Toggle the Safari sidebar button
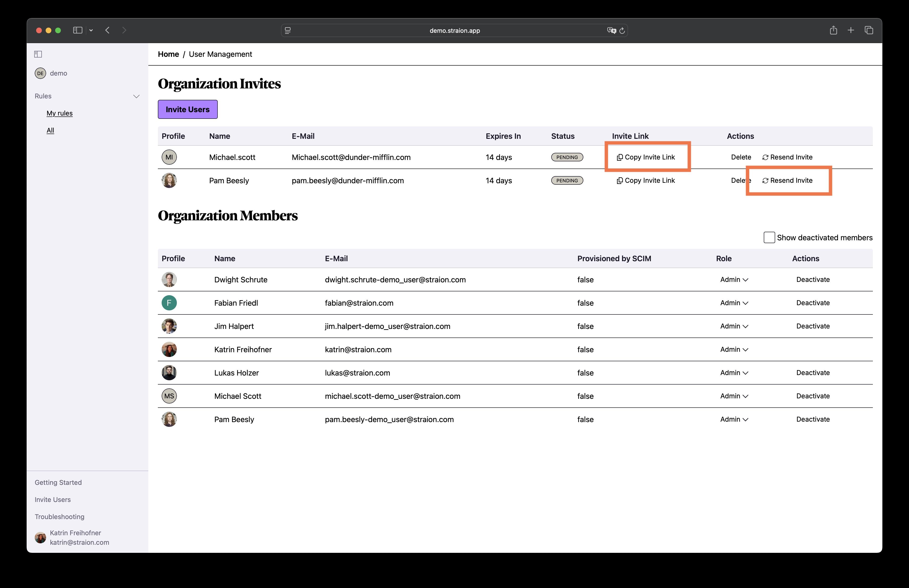 (77, 30)
